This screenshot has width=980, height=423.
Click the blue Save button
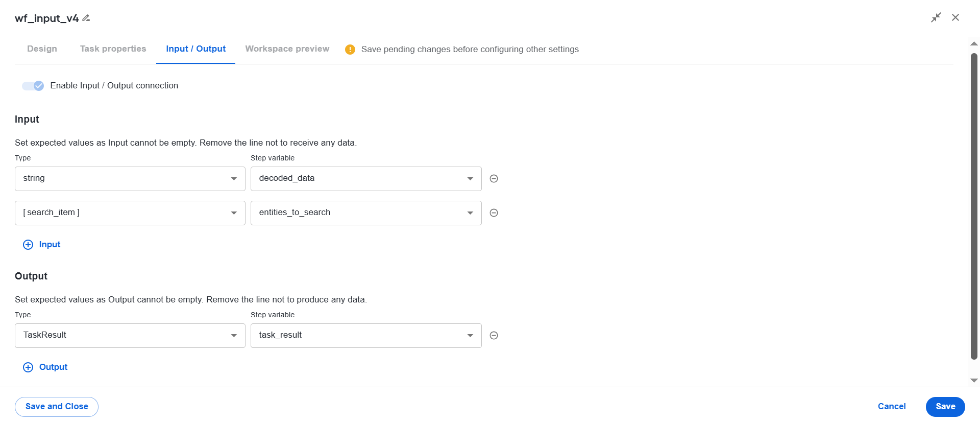945,407
